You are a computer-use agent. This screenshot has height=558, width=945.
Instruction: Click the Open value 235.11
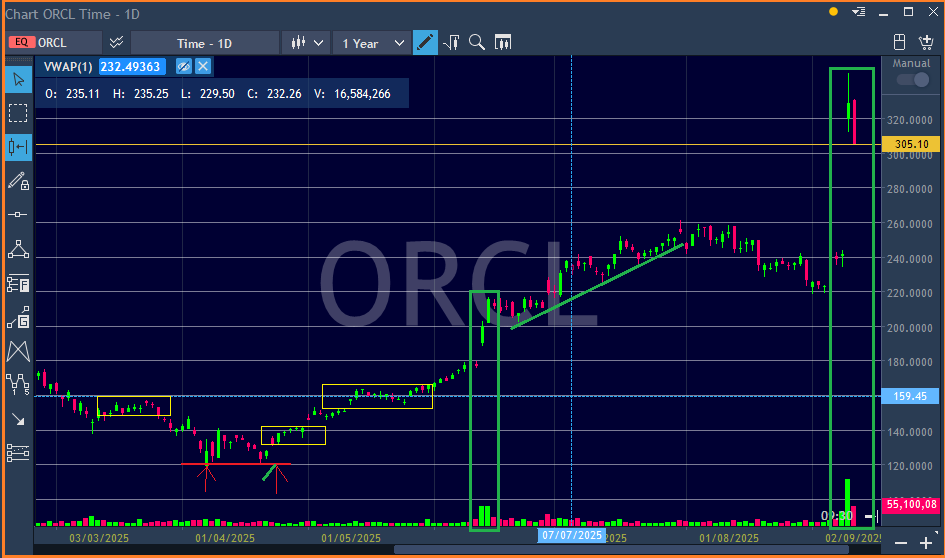(x=83, y=93)
